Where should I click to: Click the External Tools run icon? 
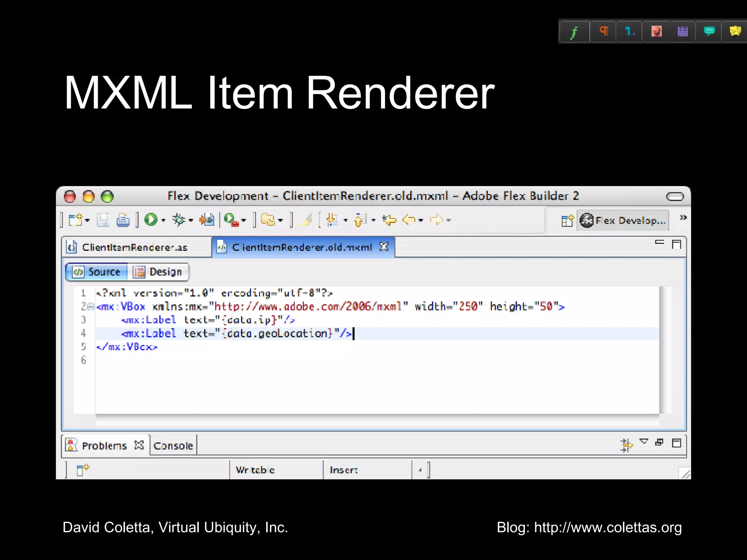click(232, 220)
